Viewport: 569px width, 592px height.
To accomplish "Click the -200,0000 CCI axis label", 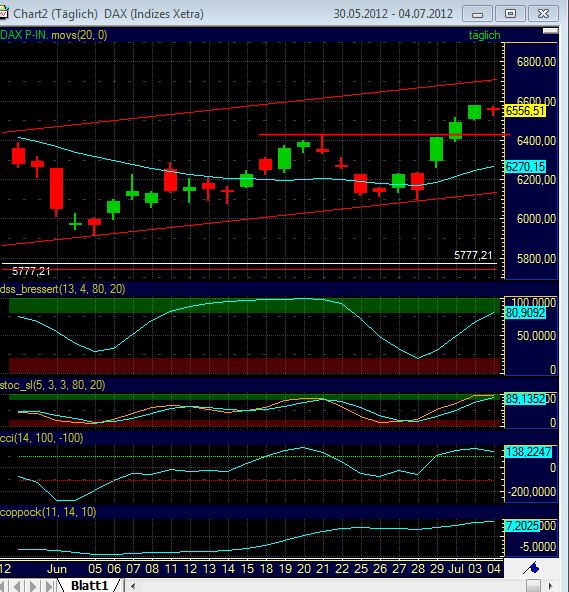I will [532, 492].
